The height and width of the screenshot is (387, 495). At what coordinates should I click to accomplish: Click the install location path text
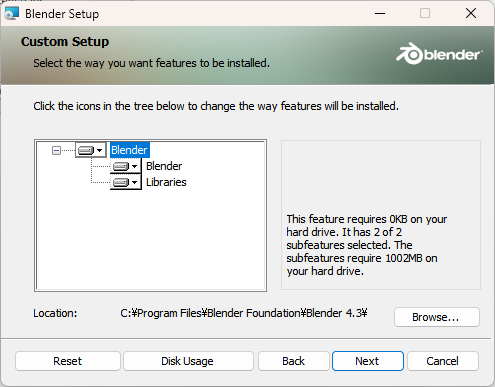click(x=244, y=313)
